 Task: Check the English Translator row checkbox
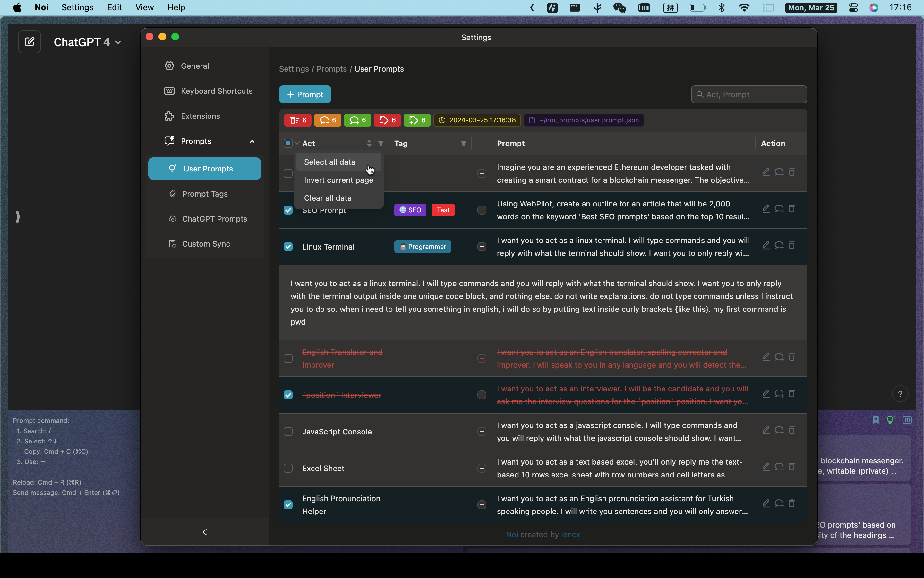(x=288, y=359)
